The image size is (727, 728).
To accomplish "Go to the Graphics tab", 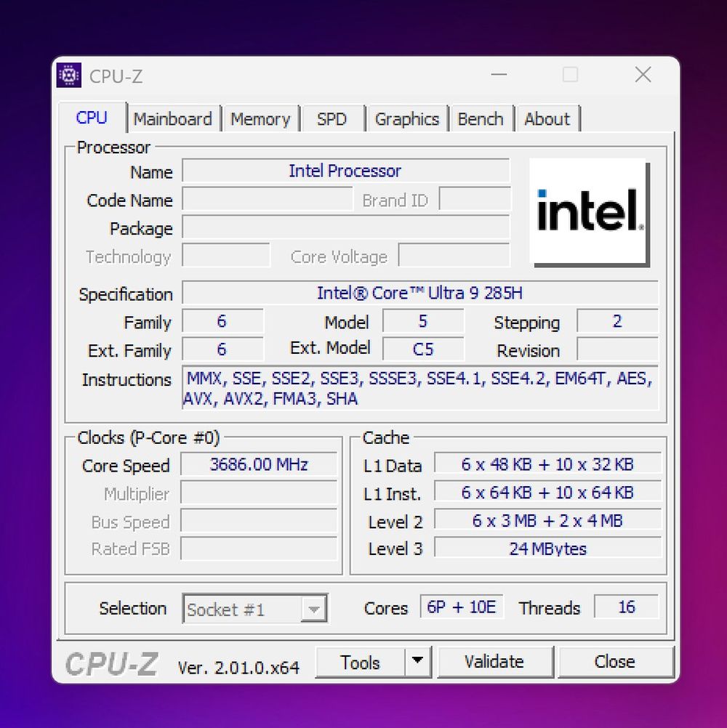I will coord(407,119).
